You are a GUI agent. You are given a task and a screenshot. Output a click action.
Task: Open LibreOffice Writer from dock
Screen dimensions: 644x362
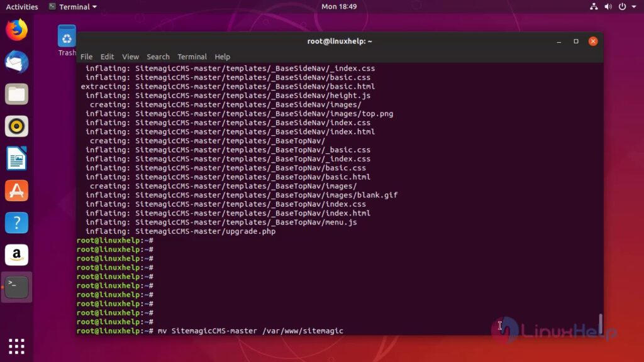16,158
